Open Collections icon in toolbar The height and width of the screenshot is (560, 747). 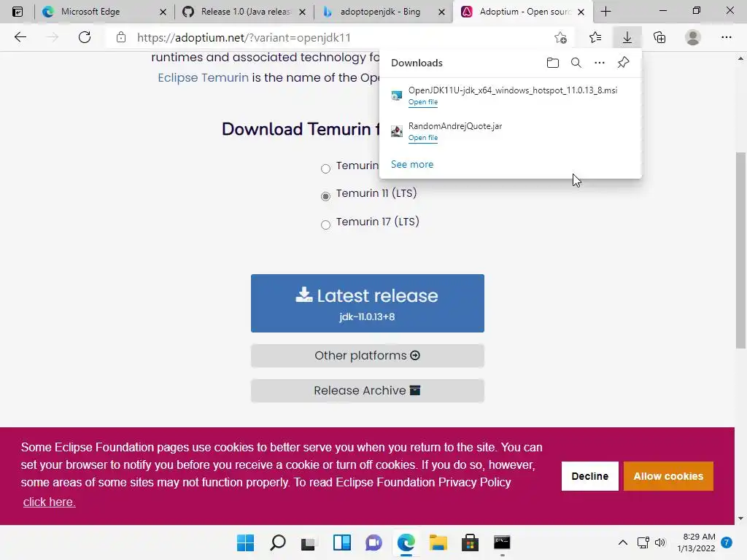(x=659, y=37)
